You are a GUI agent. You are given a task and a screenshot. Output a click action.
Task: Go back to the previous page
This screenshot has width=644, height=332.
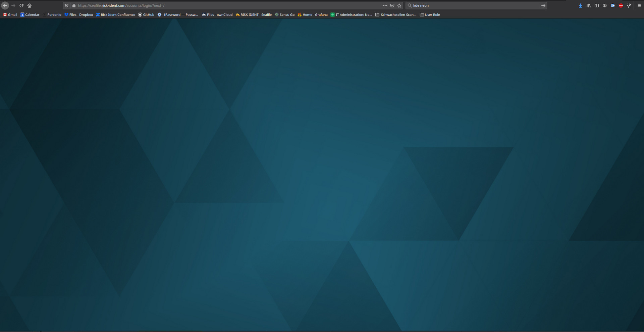pos(5,5)
